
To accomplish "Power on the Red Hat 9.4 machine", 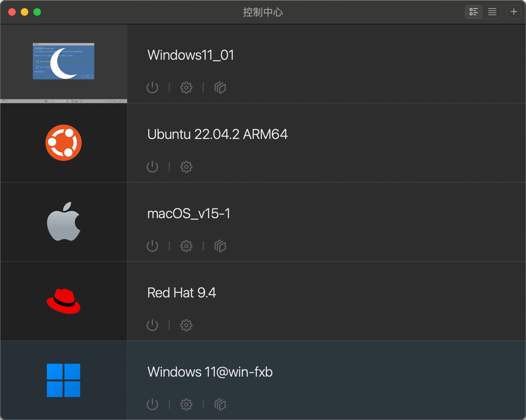I will [152, 325].
